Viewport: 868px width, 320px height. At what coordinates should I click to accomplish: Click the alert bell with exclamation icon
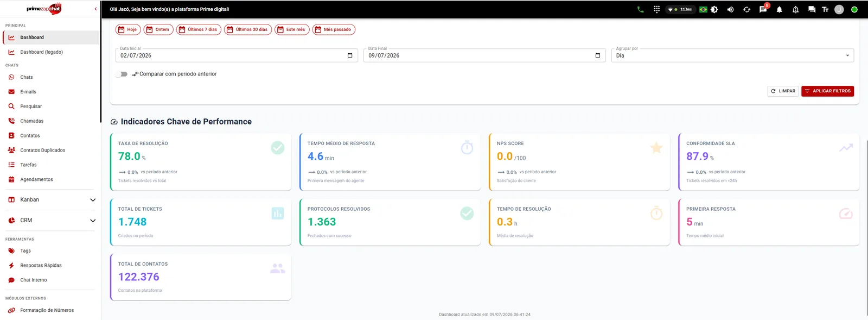tap(795, 9)
